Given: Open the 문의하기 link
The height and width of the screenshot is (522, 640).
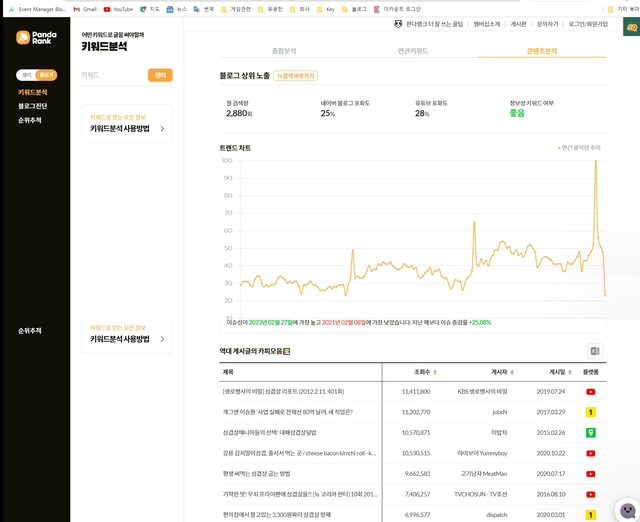Looking at the screenshot, I should click(x=547, y=24).
